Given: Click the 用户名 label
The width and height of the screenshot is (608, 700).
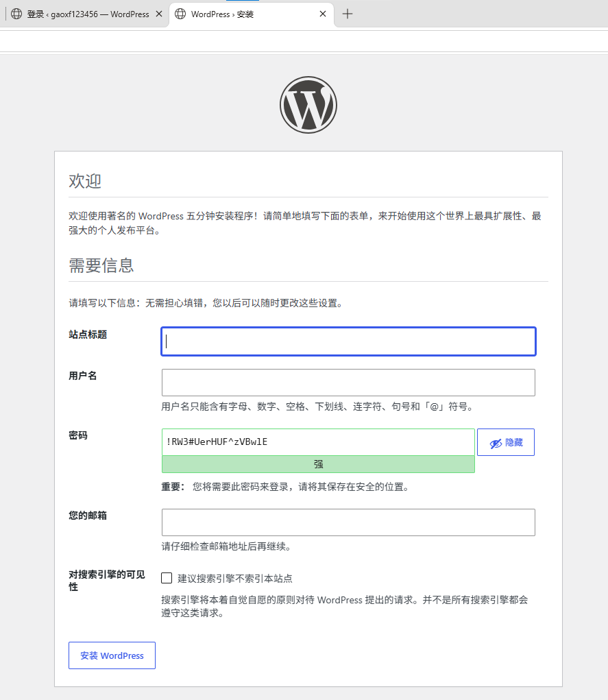Looking at the screenshot, I should 82,376.
